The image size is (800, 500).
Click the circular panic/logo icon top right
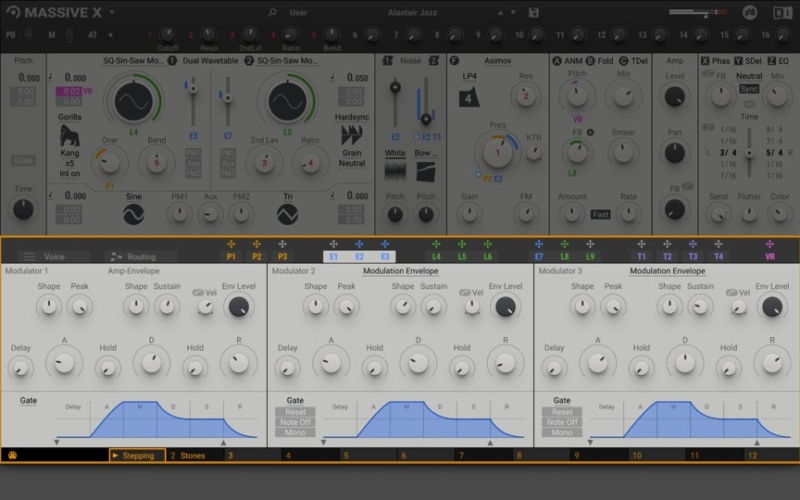(749, 12)
